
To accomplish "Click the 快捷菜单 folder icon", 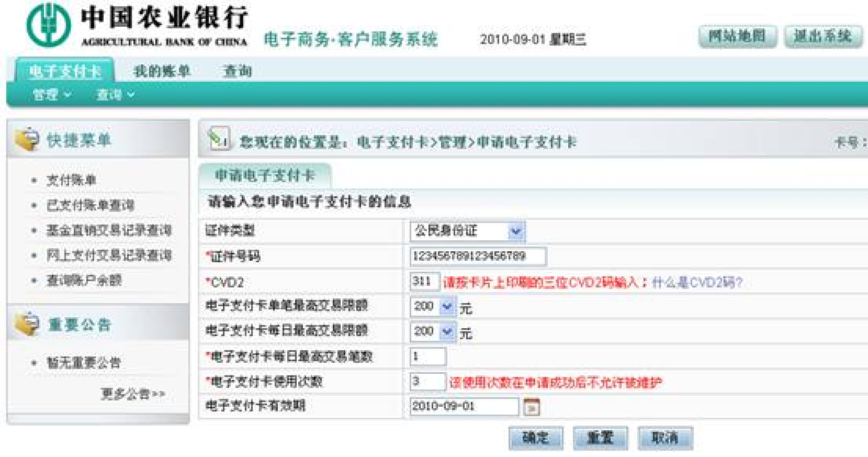I will click(27, 139).
